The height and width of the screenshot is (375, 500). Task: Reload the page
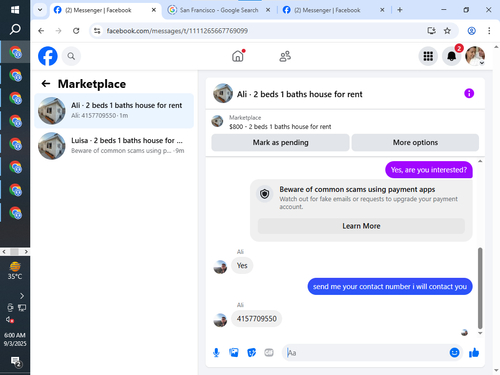76,31
